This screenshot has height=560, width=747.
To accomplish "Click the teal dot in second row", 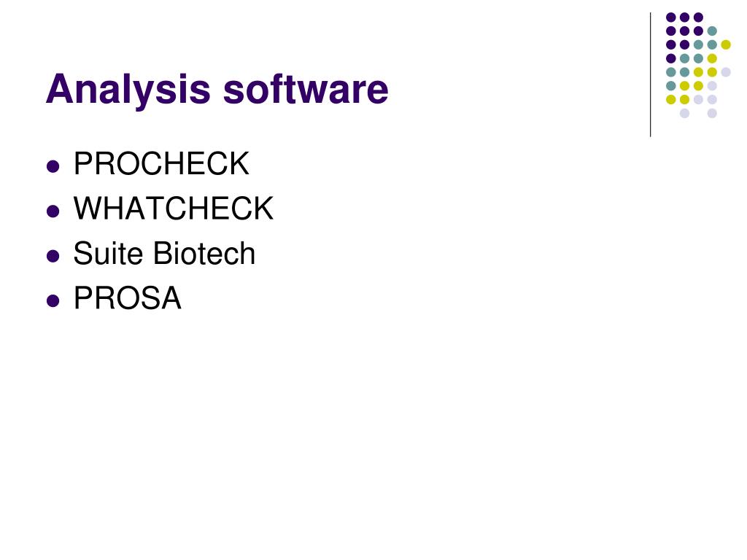I will [712, 31].
